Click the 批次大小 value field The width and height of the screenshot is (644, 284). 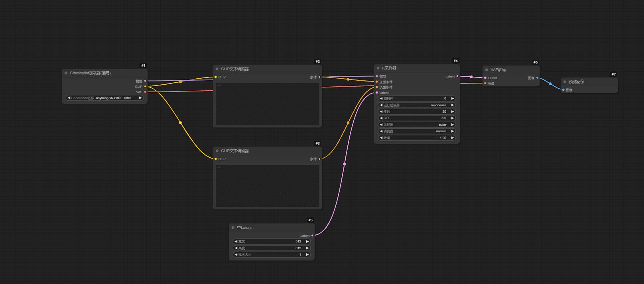[272, 254]
